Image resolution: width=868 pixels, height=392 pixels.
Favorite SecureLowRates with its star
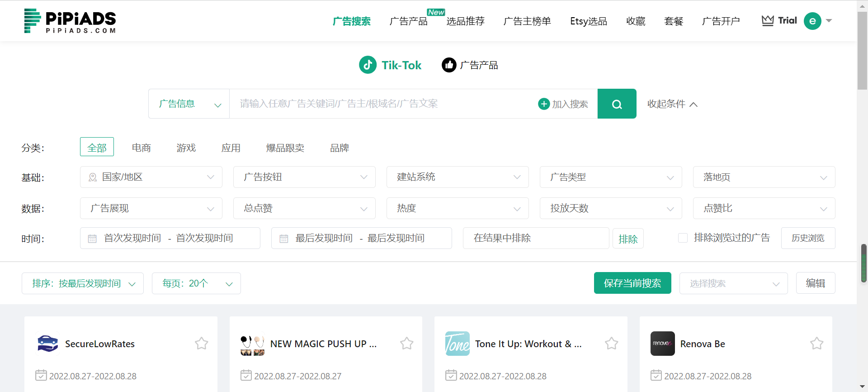click(202, 344)
